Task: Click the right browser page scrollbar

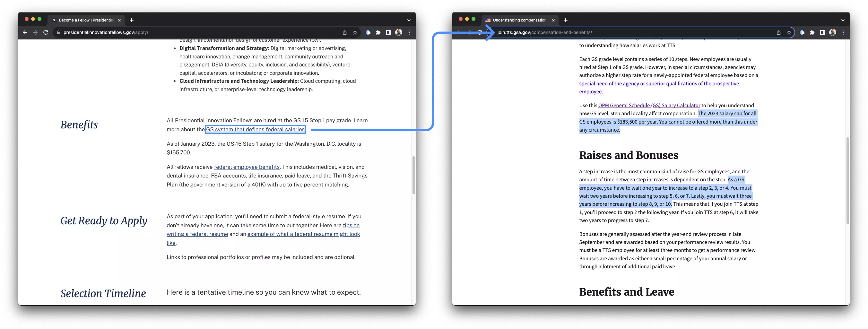Action: (x=847, y=180)
